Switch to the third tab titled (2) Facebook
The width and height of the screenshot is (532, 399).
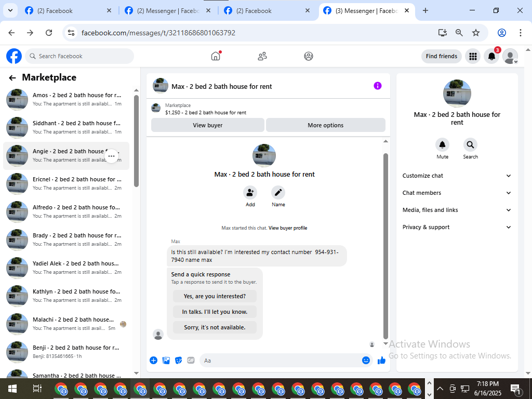268,11
